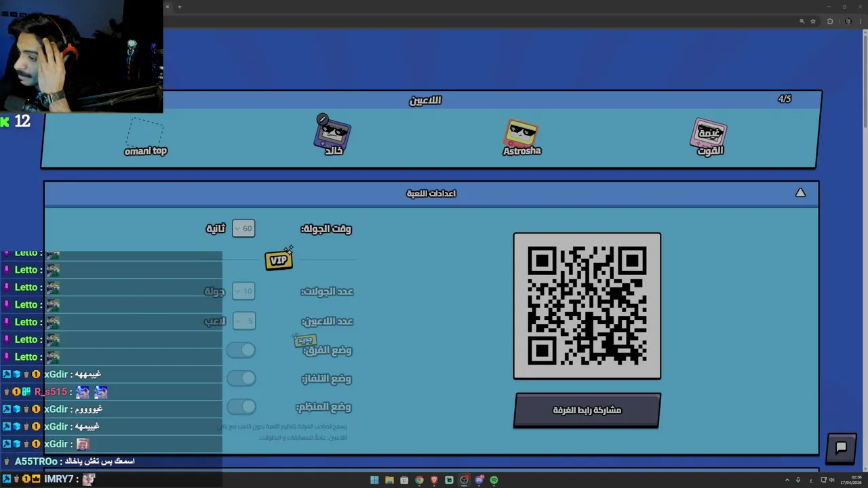Click the اعدادات اللعبة header title

point(431,193)
